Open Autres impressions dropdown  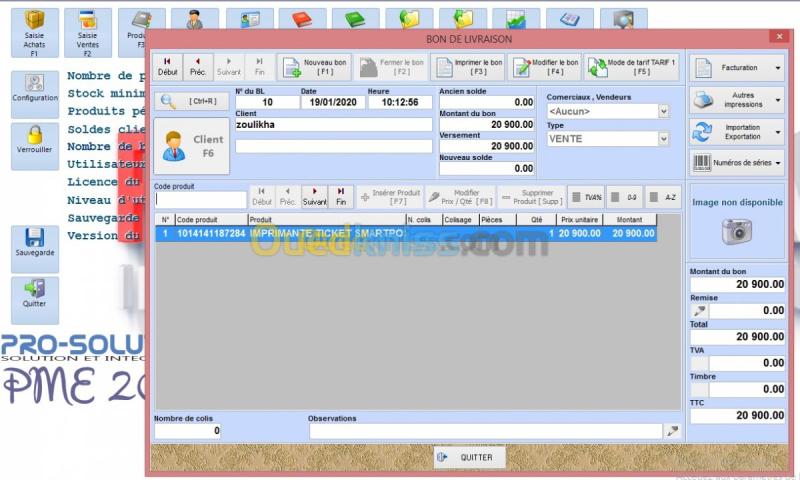[x=737, y=99]
